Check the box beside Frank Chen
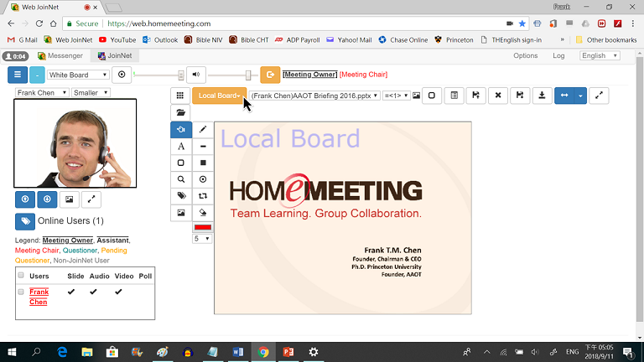The width and height of the screenshot is (644, 362). coord(21,292)
